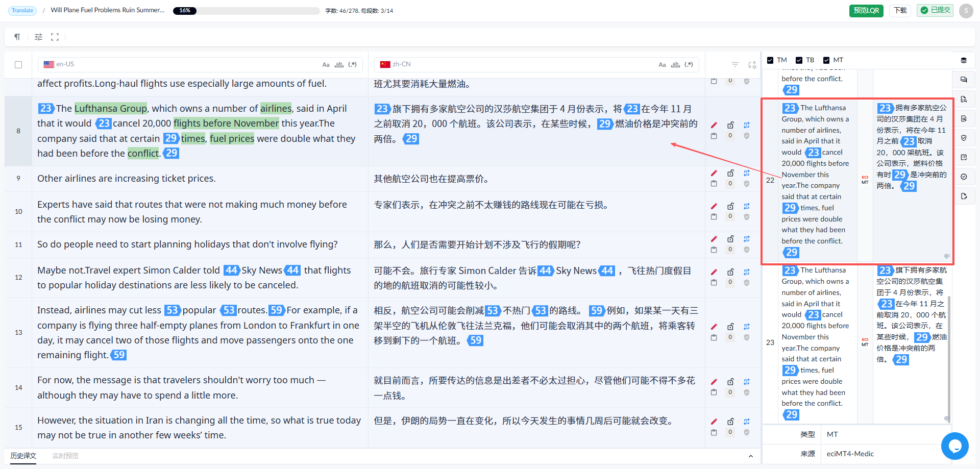Screen dimensions: 980x469
Task: Open filter segments icon above action column
Action: 735,64
